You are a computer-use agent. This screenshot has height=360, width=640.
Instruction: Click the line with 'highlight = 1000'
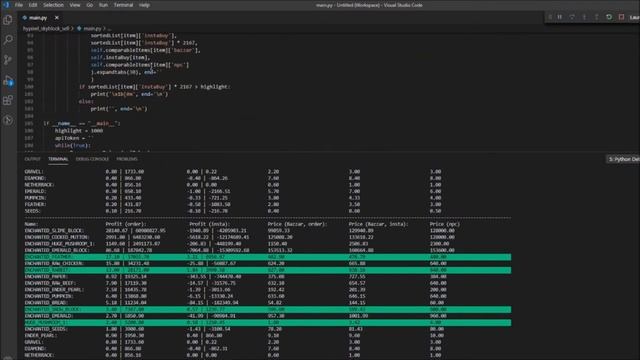[x=79, y=131]
